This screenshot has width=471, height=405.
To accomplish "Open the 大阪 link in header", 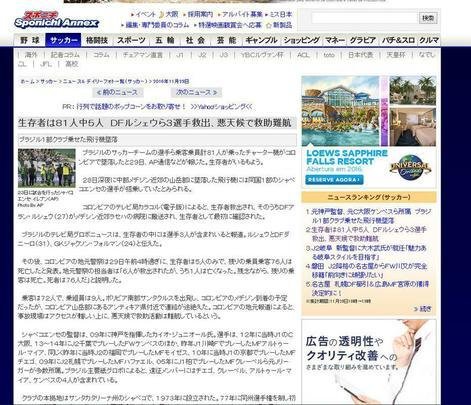I will (172, 15).
